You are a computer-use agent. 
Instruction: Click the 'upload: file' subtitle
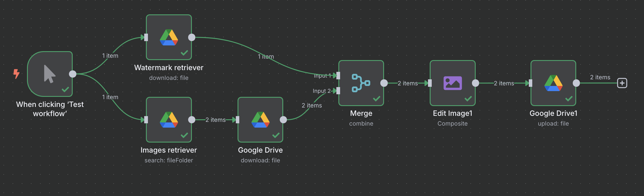tap(553, 124)
